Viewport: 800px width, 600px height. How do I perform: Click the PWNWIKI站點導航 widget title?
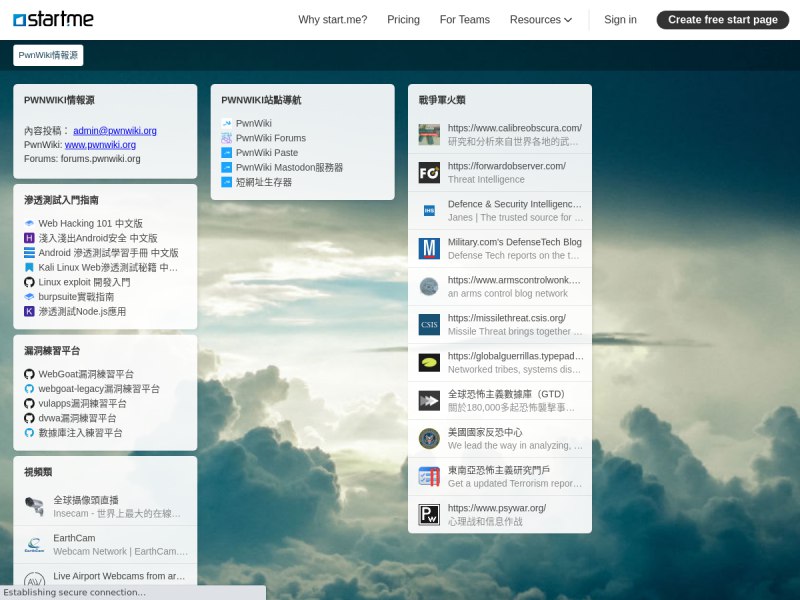[261, 100]
